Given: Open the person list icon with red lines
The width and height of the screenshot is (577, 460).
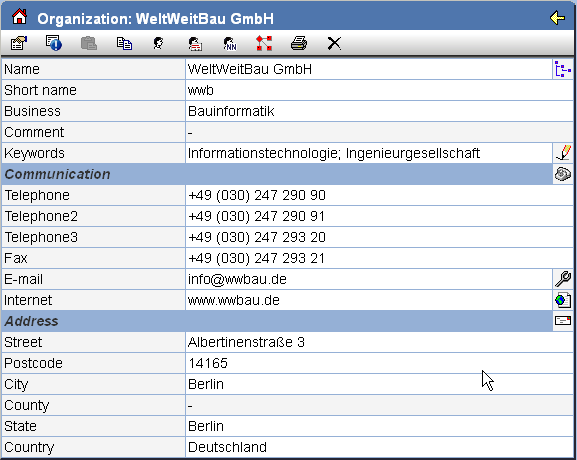Looking at the screenshot, I should (x=195, y=43).
